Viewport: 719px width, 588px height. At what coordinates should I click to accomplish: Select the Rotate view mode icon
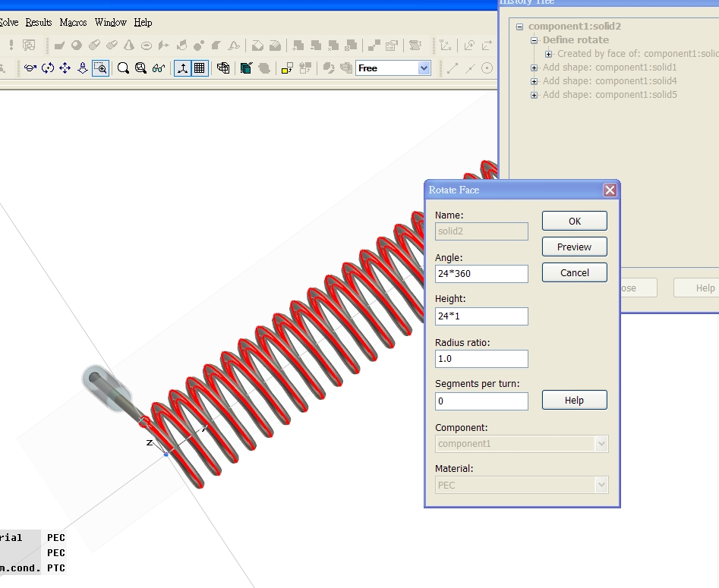30,68
